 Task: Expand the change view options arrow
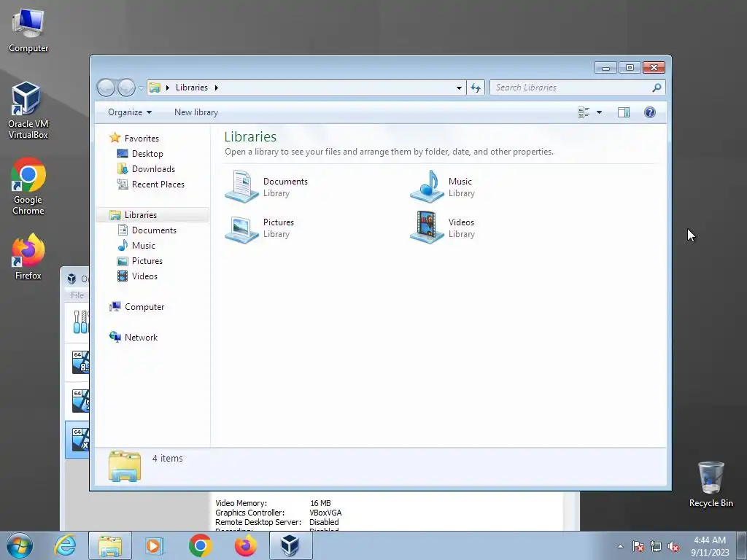600,112
